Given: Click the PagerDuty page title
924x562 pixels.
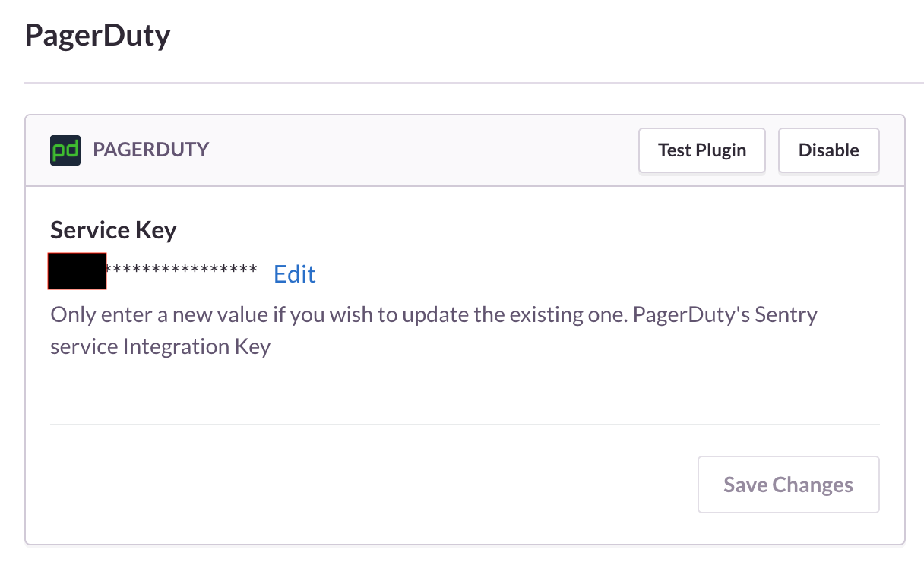Looking at the screenshot, I should (97, 35).
